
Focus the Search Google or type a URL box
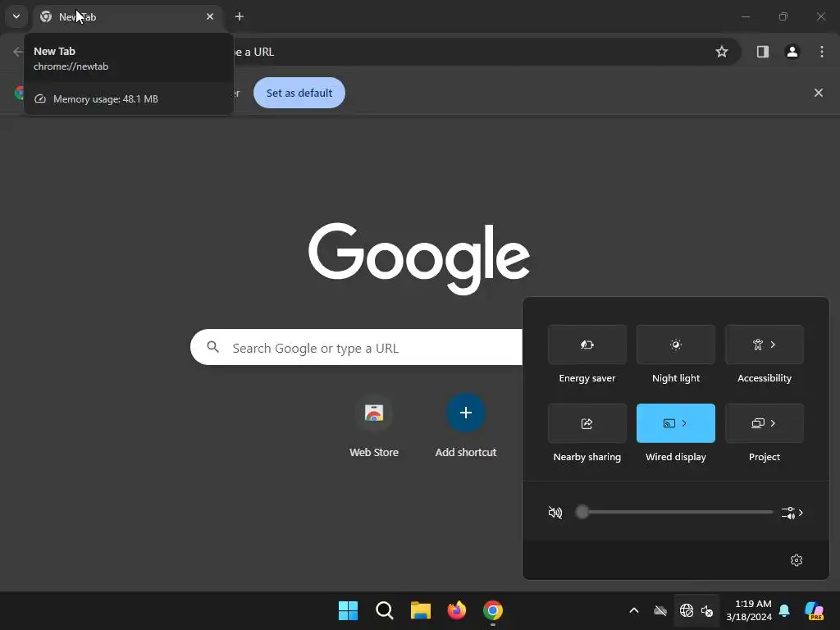click(356, 348)
